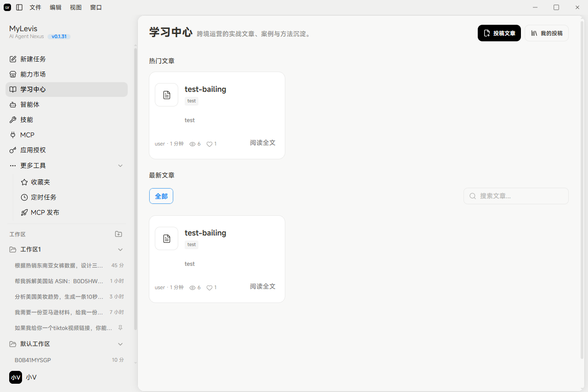Click document icon in 最新文章 card
588x392 pixels.
pyautogui.click(x=167, y=239)
